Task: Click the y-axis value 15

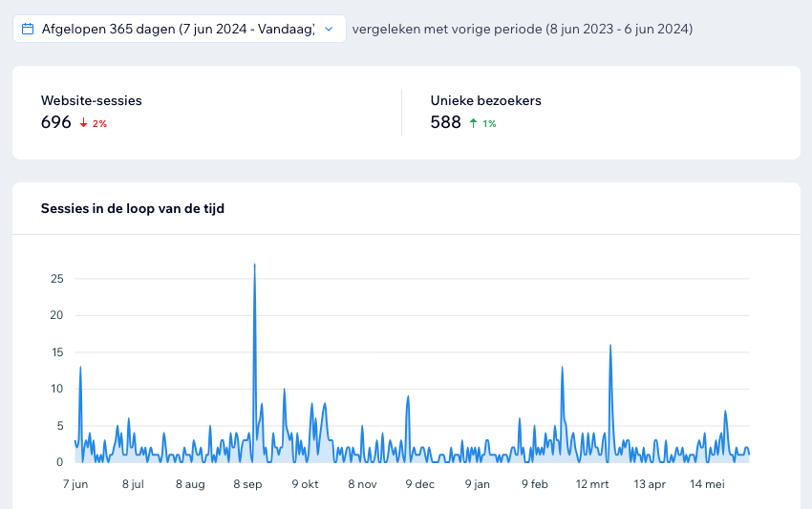Action: 57,352
